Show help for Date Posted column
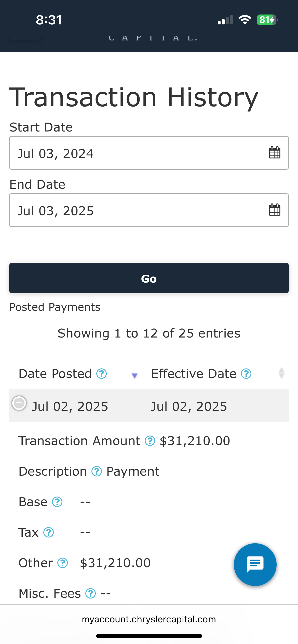 102,374
